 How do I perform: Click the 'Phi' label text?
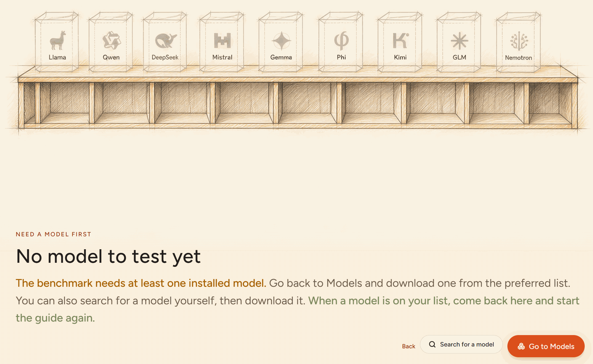point(341,57)
